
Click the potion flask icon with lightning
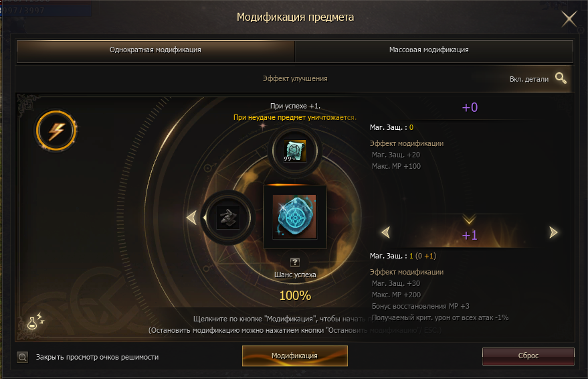coord(35,321)
